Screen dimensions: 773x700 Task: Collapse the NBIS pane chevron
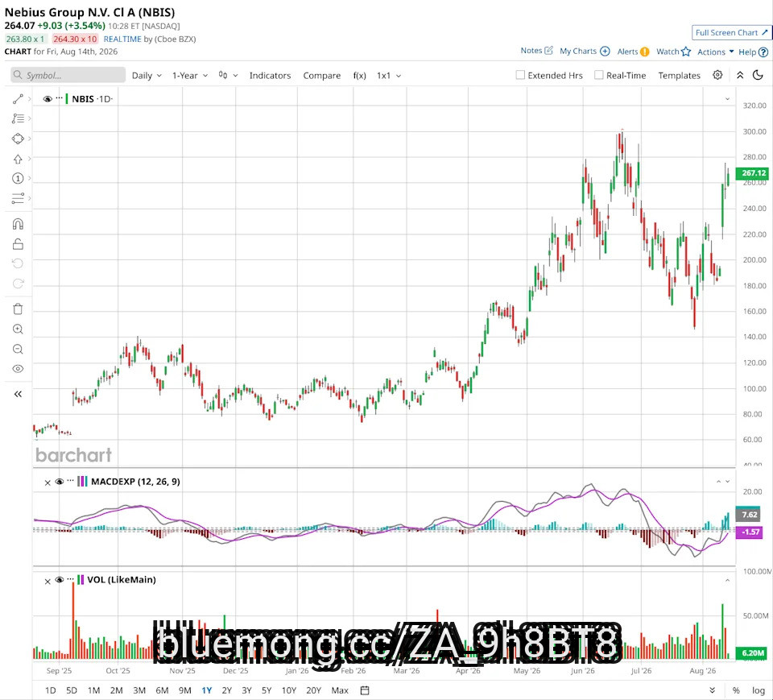point(727,99)
